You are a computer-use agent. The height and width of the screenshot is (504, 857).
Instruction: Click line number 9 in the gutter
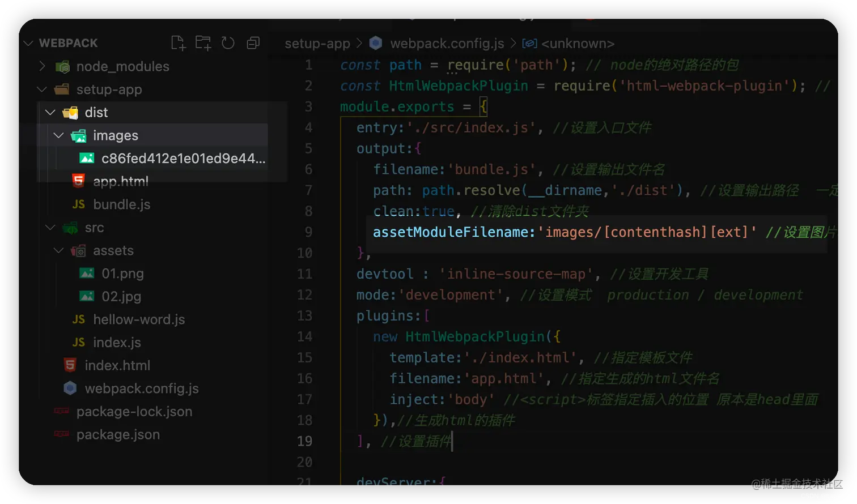pos(308,232)
